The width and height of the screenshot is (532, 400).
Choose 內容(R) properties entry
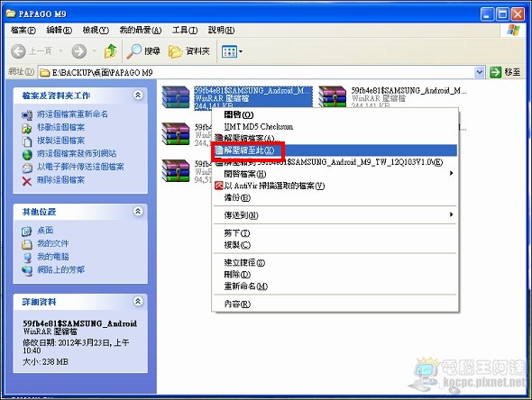[335, 304]
